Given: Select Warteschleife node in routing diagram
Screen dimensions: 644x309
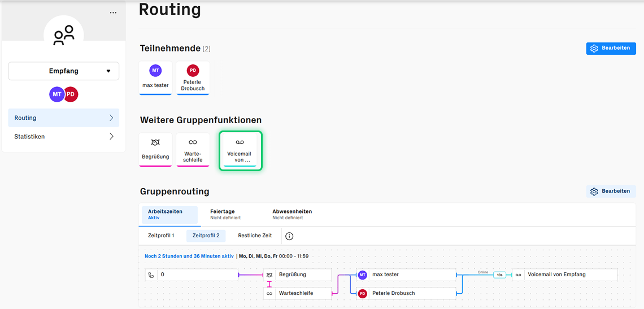Looking at the screenshot, I should pos(297,293).
